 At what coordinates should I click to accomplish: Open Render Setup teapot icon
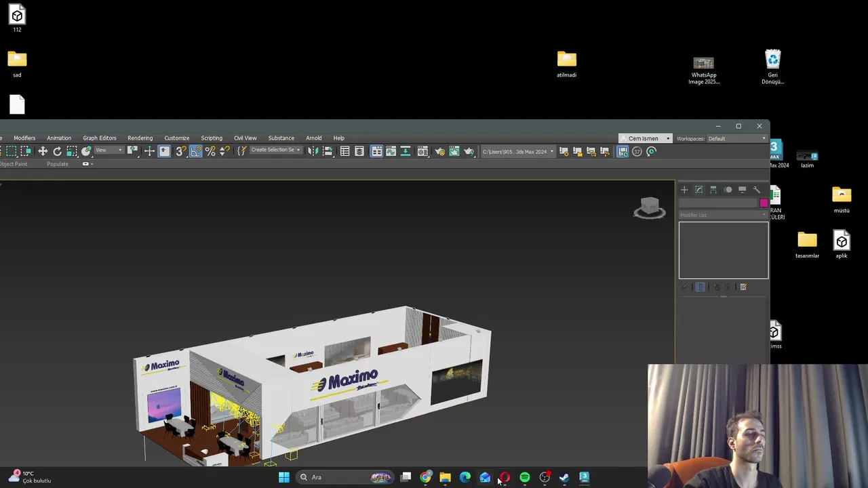click(x=440, y=151)
